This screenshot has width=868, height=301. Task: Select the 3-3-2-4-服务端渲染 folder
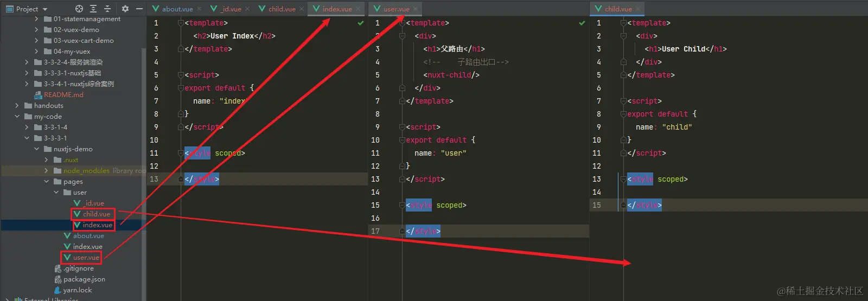click(x=73, y=62)
